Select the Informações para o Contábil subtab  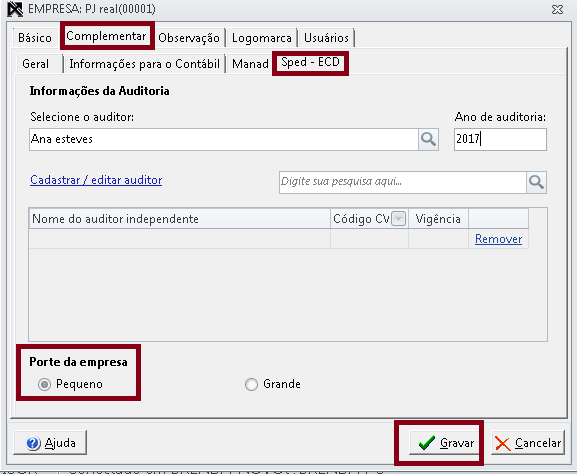[145, 64]
